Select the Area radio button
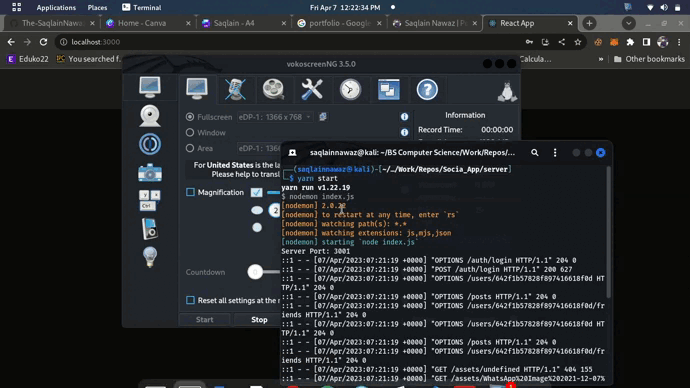 (x=190, y=148)
